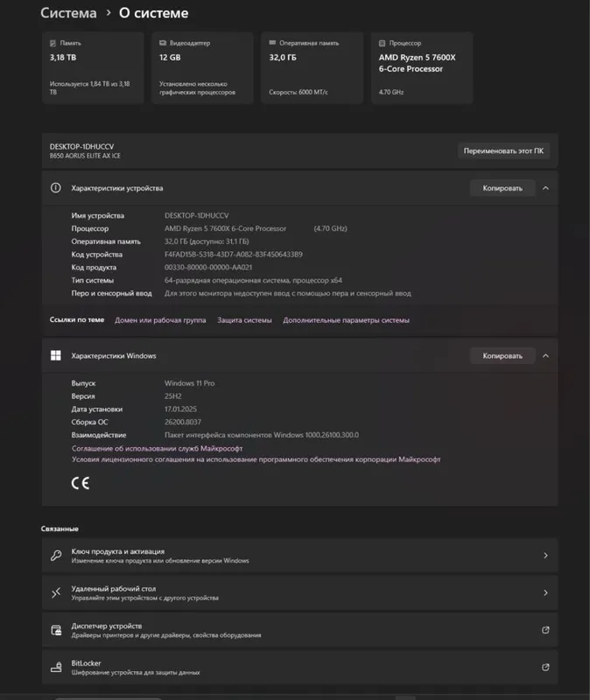This screenshot has height=700, width=590.
Task: Click the Процессор card icon
Action: pyautogui.click(x=382, y=43)
